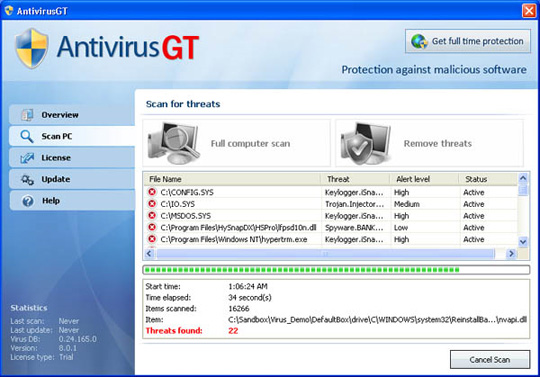Click the red X icon beside C:\IO.SYS
Viewport: 540px width, 377px height.
point(152,204)
